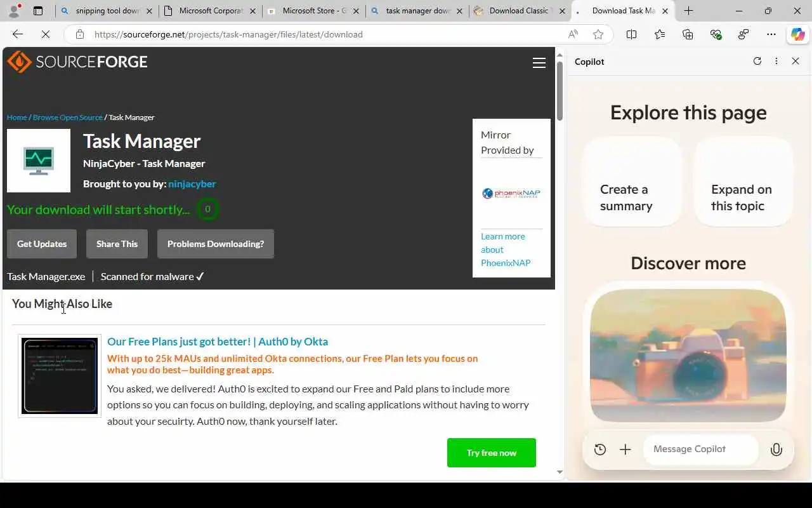Open the Edge profile icon
812x508 pixels.
pyautogui.click(x=14, y=11)
